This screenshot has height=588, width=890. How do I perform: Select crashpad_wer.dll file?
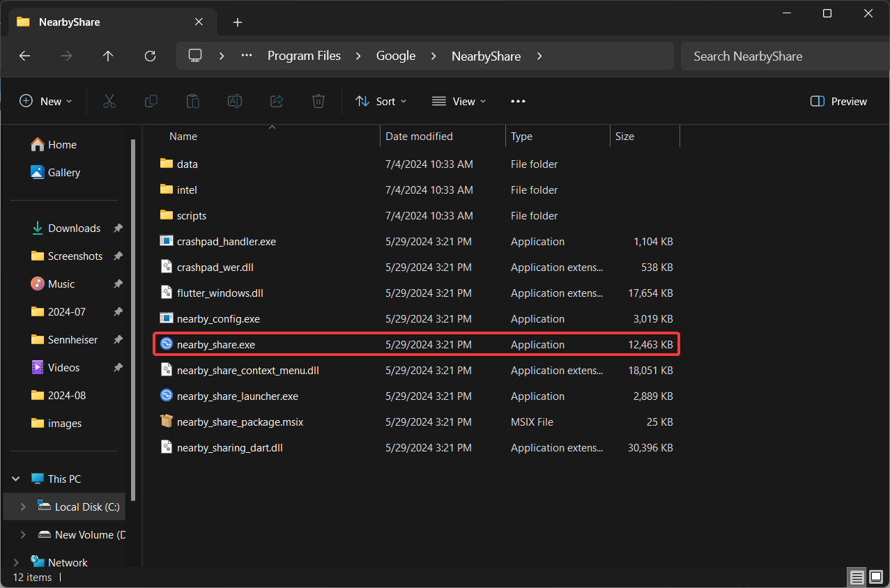click(x=417, y=267)
